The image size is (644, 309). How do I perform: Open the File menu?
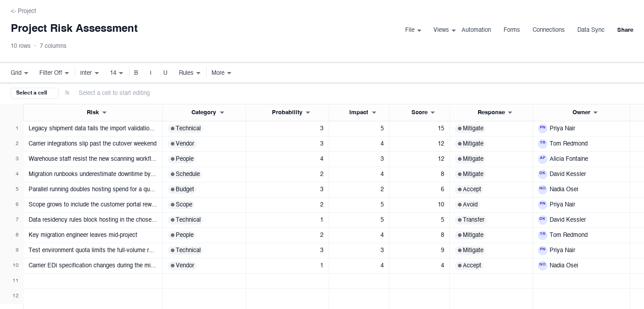point(413,30)
